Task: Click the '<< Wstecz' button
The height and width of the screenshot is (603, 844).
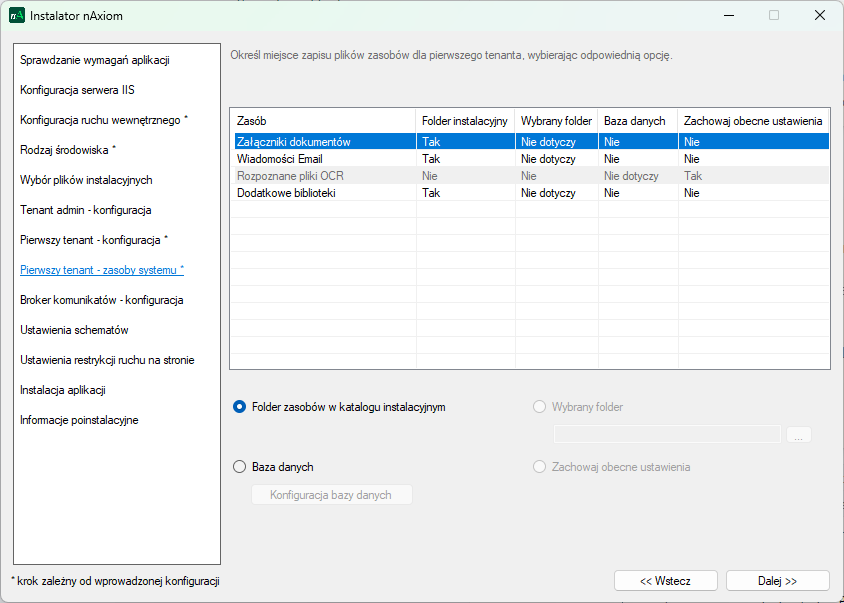Action: 665,581
